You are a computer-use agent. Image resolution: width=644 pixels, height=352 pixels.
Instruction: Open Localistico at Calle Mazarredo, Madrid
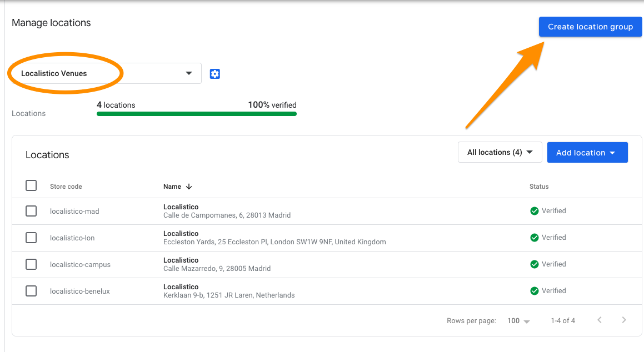coord(217,264)
